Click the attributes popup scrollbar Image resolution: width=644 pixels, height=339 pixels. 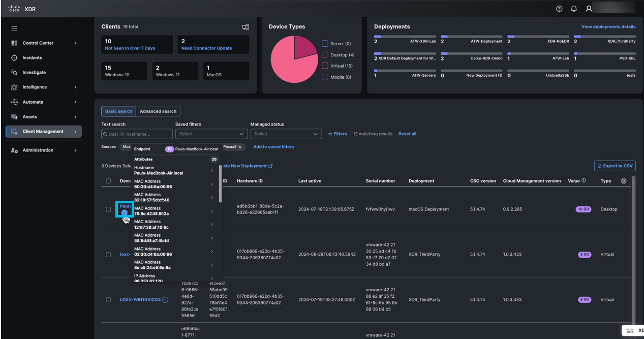220,183
